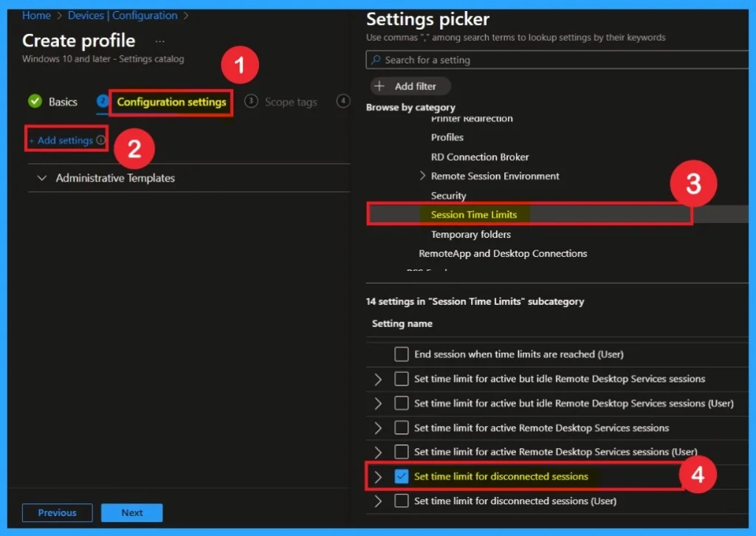Click the info icon beside Add settings
The width and height of the screenshot is (756, 536).
tap(100, 140)
